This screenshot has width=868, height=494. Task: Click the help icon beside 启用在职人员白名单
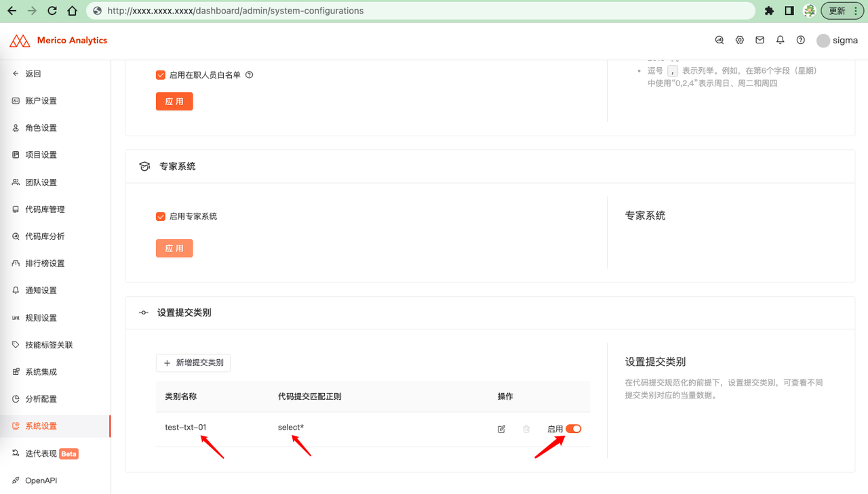coord(249,75)
